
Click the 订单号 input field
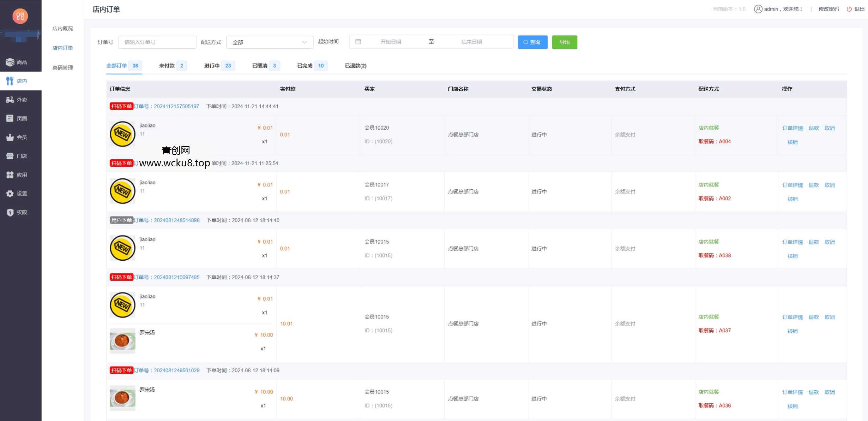(157, 42)
